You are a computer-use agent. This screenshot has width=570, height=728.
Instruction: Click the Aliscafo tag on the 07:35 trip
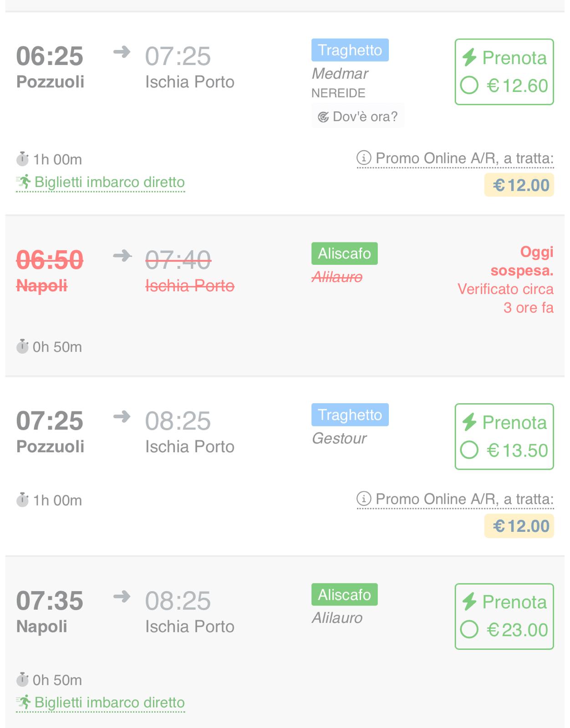(x=345, y=595)
